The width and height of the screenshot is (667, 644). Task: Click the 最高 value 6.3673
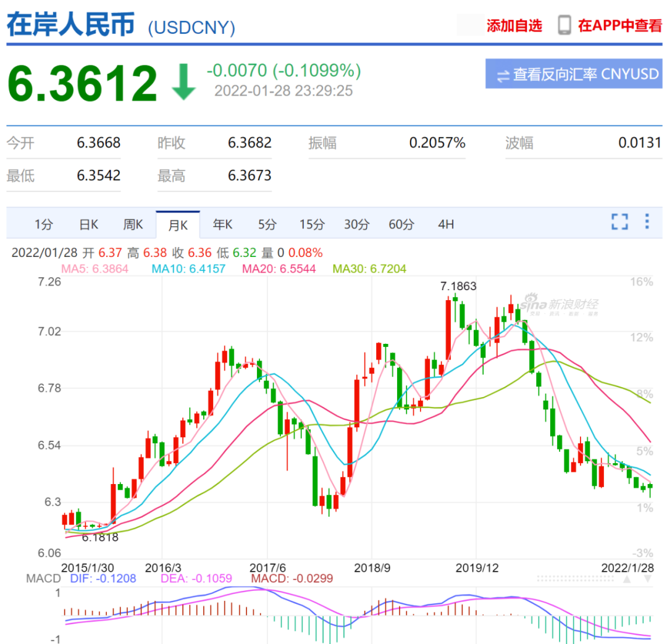[x=250, y=175]
